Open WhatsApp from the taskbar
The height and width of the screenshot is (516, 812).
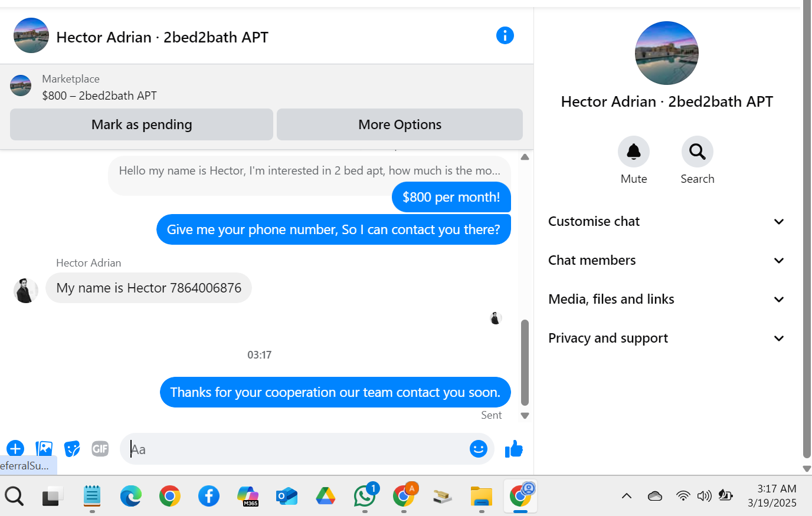click(x=365, y=496)
